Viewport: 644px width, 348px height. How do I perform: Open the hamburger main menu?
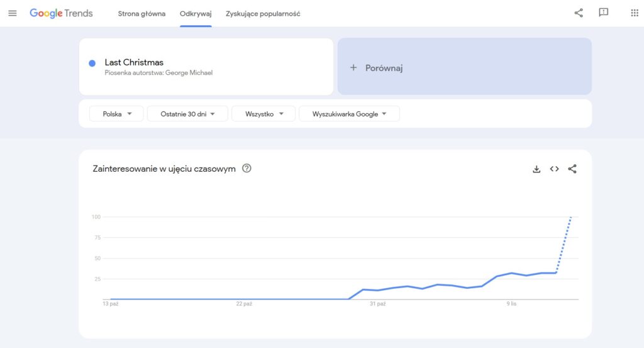[x=13, y=13]
